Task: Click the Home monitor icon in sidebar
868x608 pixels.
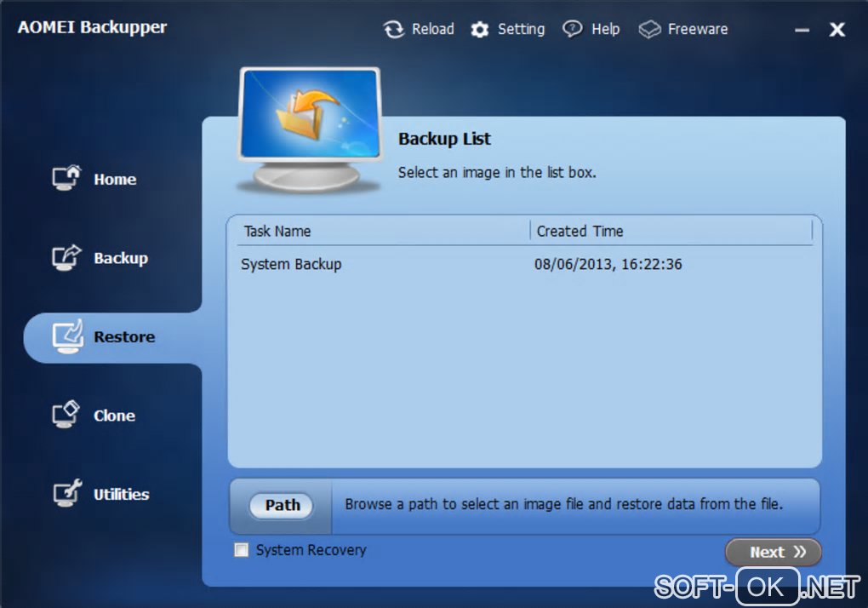Action: click(x=66, y=178)
